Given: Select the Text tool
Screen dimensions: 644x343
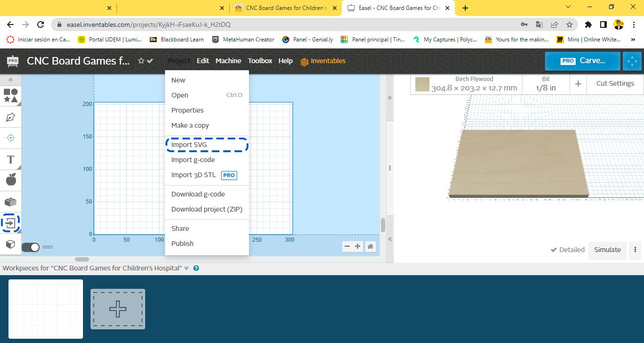Looking at the screenshot, I should tap(10, 159).
